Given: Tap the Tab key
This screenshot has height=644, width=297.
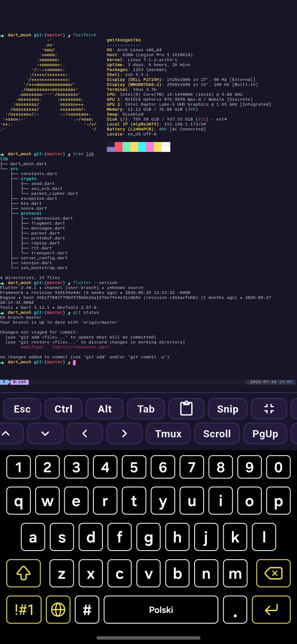Looking at the screenshot, I should (146, 409).
